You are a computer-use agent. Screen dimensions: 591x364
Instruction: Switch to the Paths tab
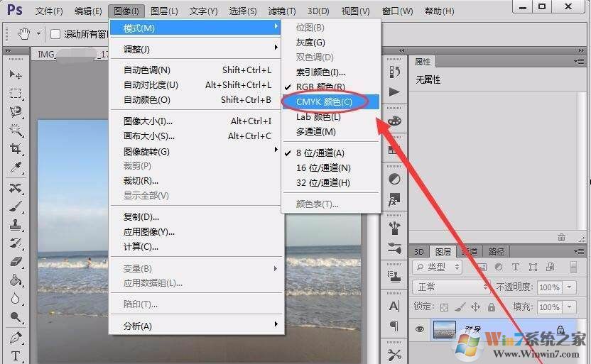coord(497,251)
